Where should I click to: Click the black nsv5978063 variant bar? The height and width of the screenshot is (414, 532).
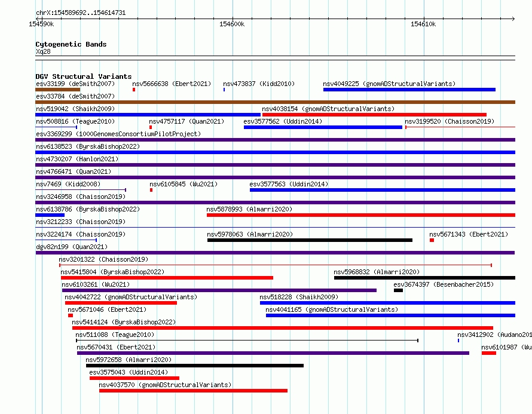tap(310, 240)
